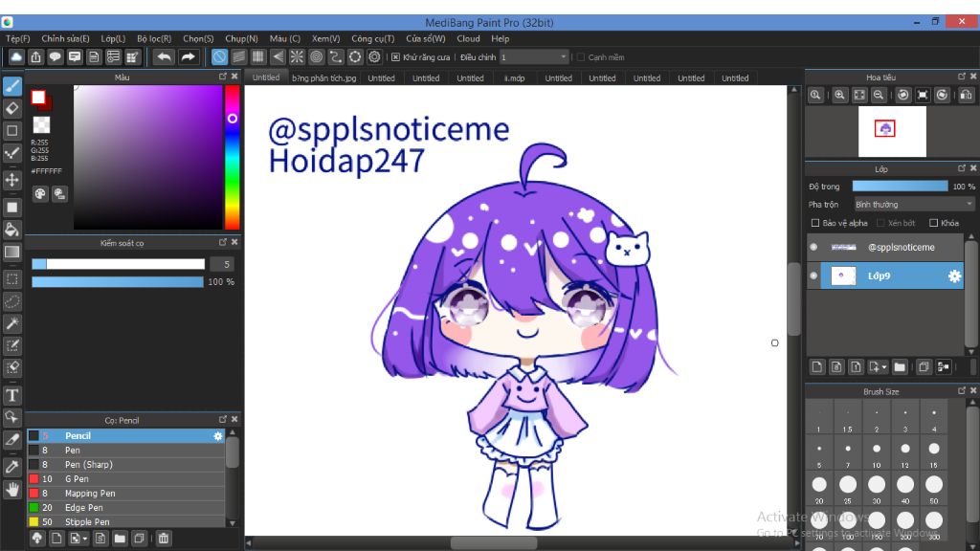Select the Lasso tool
980x551 pixels.
click(11, 301)
